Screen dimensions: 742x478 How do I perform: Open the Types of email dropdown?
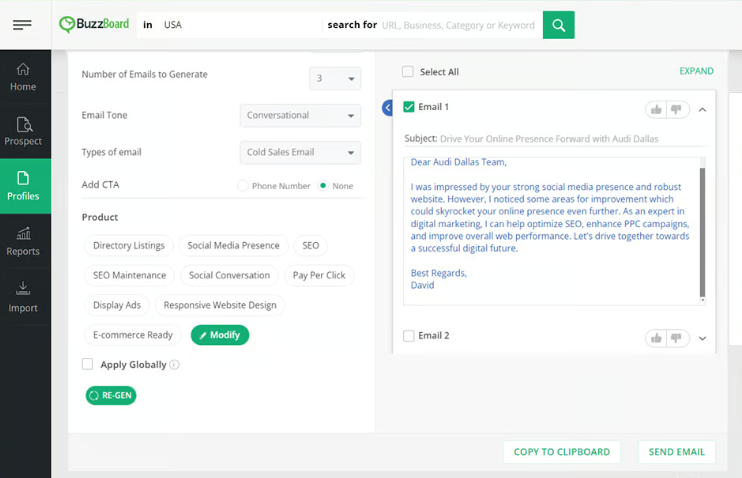300,152
